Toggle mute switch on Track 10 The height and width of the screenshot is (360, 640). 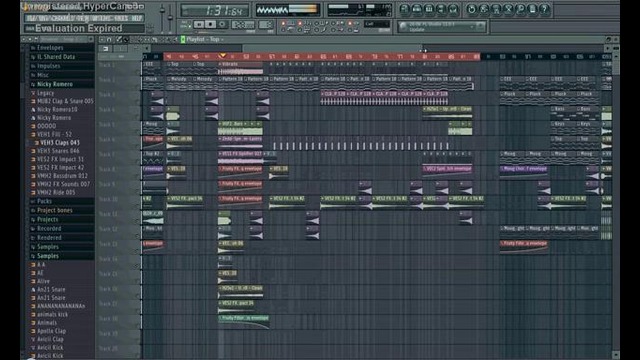tap(138, 205)
